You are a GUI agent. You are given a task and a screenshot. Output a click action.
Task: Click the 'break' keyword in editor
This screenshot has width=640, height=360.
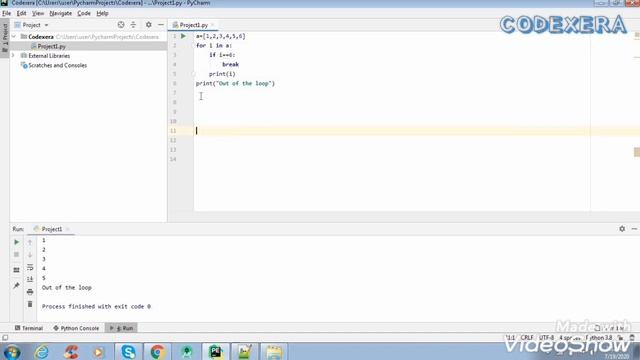[231, 64]
